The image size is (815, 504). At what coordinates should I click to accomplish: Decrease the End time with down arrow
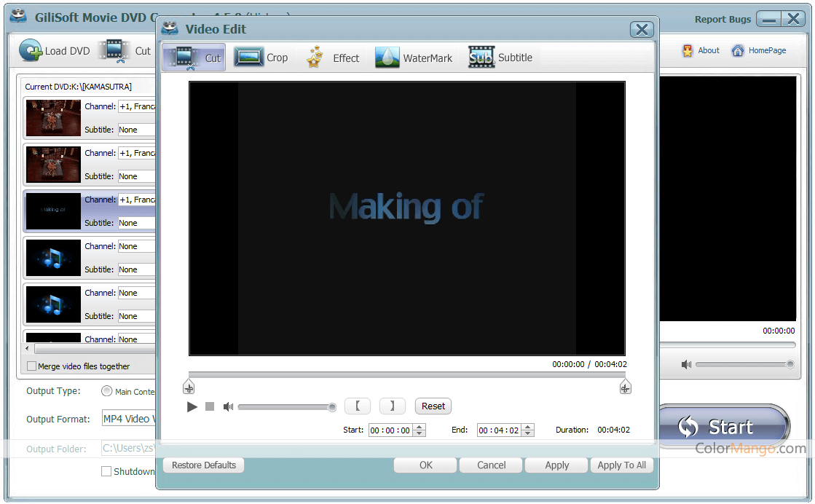click(528, 433)
